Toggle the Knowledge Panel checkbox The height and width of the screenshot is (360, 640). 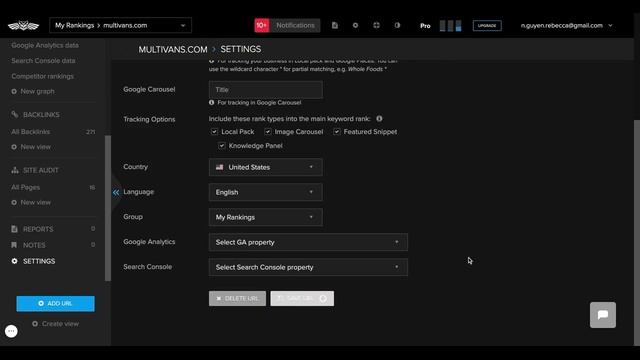pos(222,145)
